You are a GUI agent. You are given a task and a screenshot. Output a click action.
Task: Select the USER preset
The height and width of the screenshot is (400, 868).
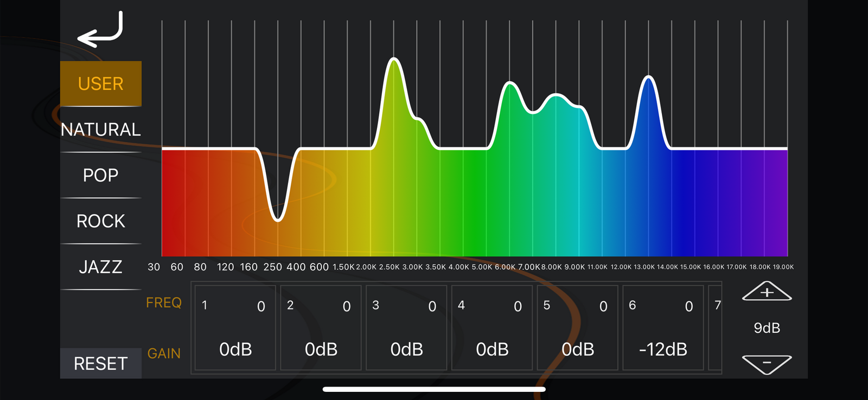(x=101, y=84)
